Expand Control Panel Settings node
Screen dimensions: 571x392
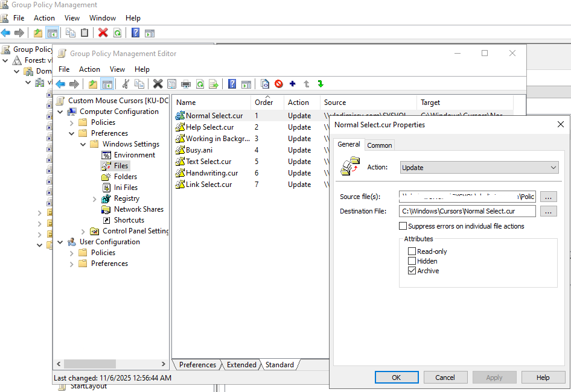click(83, 231)
